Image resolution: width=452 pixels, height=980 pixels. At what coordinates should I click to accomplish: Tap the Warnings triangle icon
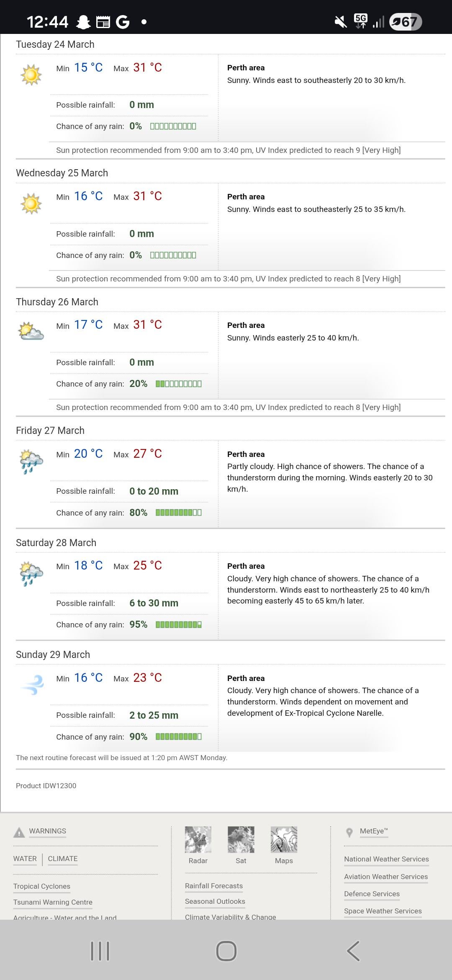[x=19, y=832]
